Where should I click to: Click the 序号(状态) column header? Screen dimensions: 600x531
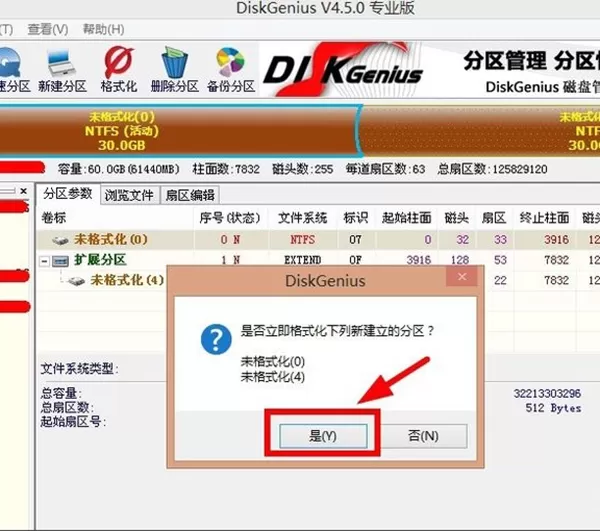click(230, 218)
